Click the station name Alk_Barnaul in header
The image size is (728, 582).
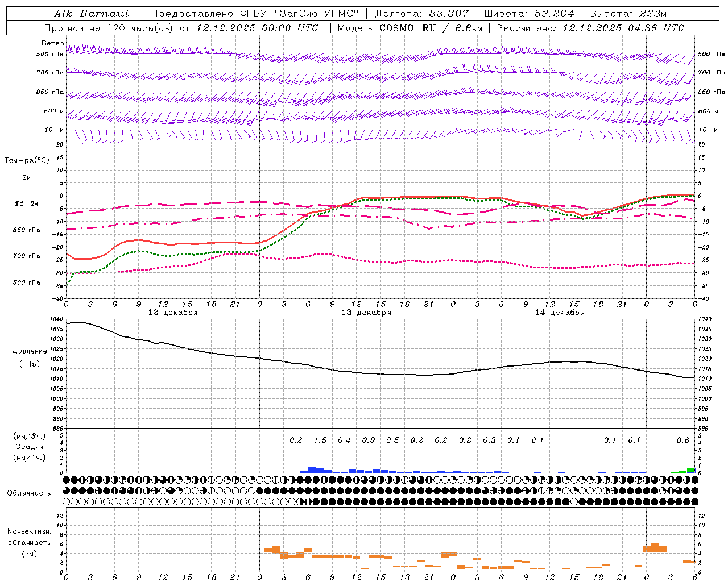[x=92, y=14]
